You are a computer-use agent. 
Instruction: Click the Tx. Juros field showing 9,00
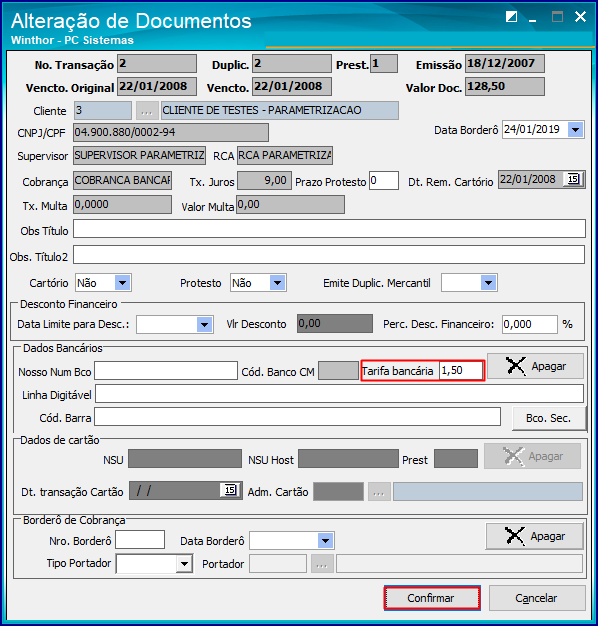pyautogui.click(x=264, y=181)
